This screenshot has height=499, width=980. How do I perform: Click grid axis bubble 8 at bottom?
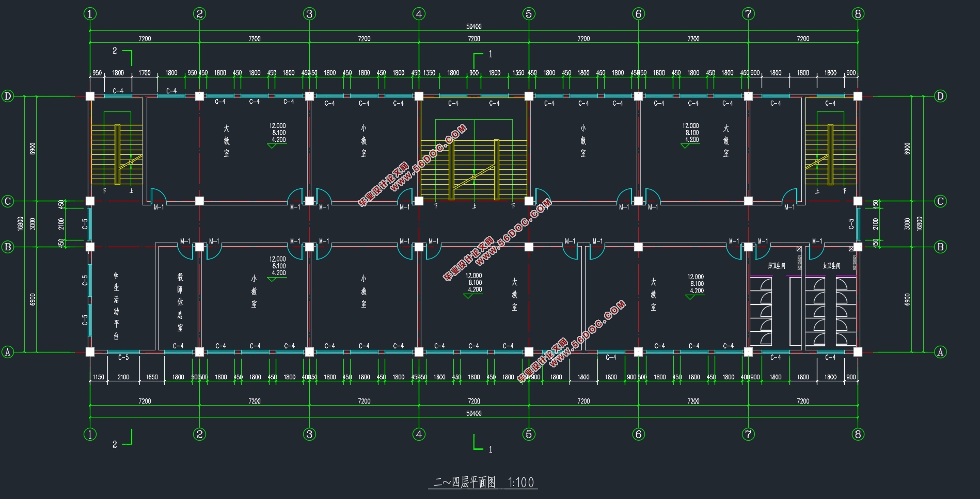(858, 434)
